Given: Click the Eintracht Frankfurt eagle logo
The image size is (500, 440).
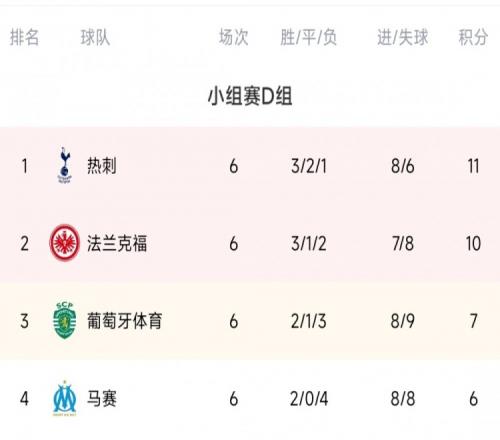Looking at the screenshot, I should (x=65, y=243).
